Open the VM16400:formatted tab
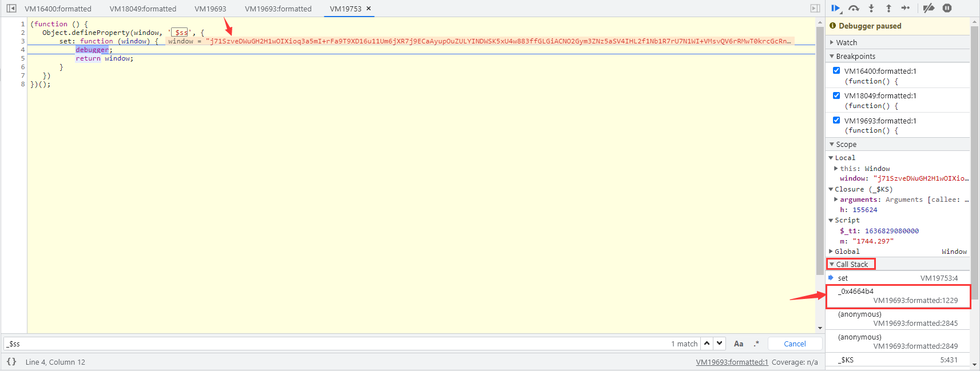Image resolution: width=980 pixels, height=371 pixels. [x=58, y=9]
